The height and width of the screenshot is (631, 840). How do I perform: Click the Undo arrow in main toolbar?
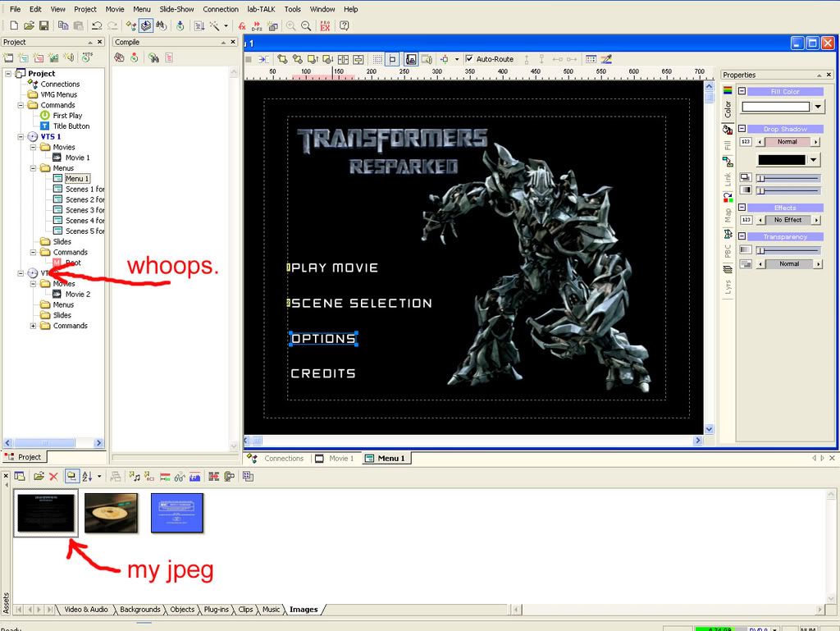(97, 25)
